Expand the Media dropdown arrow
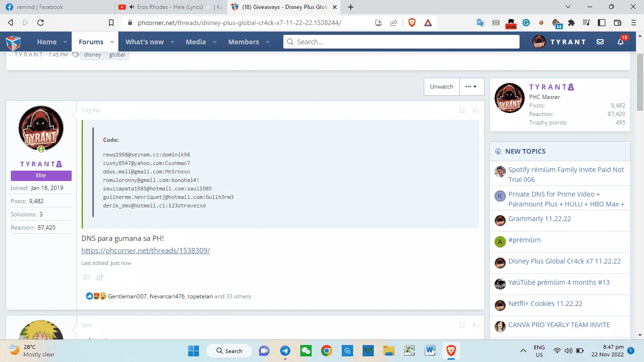Image resolution: width=644 pixels, height=362 pixels. tap(215, 42)
